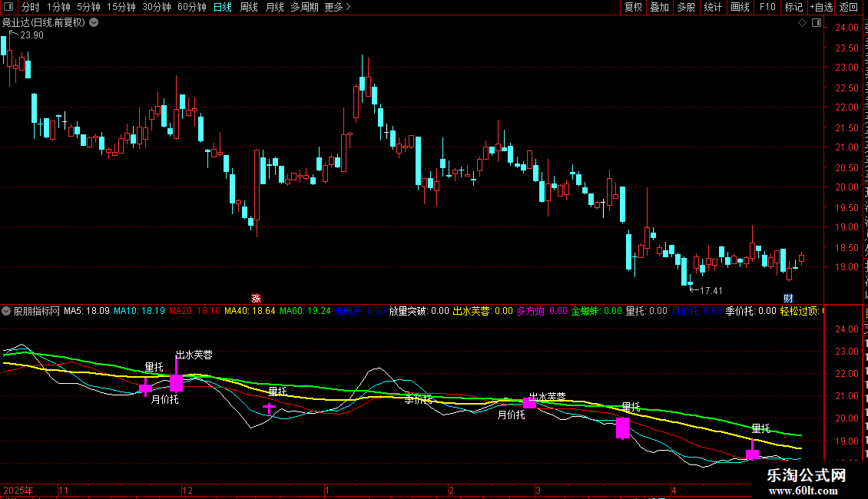
Task: Click the MA5: 18.09 value
Action: coord(86,312)
